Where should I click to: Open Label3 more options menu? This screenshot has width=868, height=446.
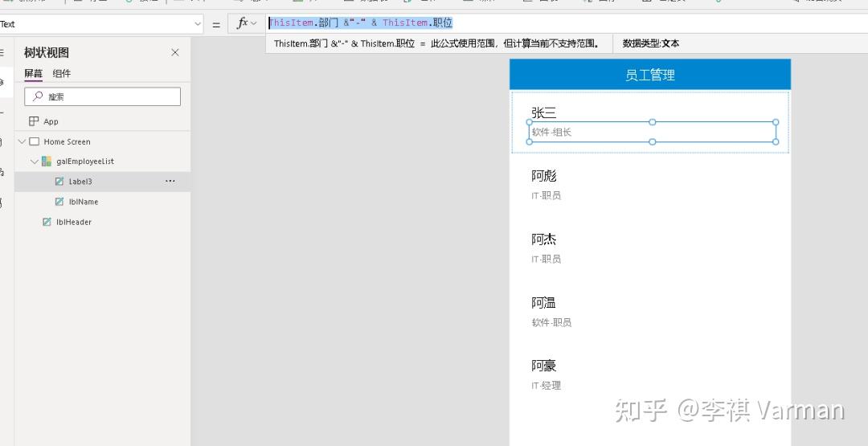(170, 182)
